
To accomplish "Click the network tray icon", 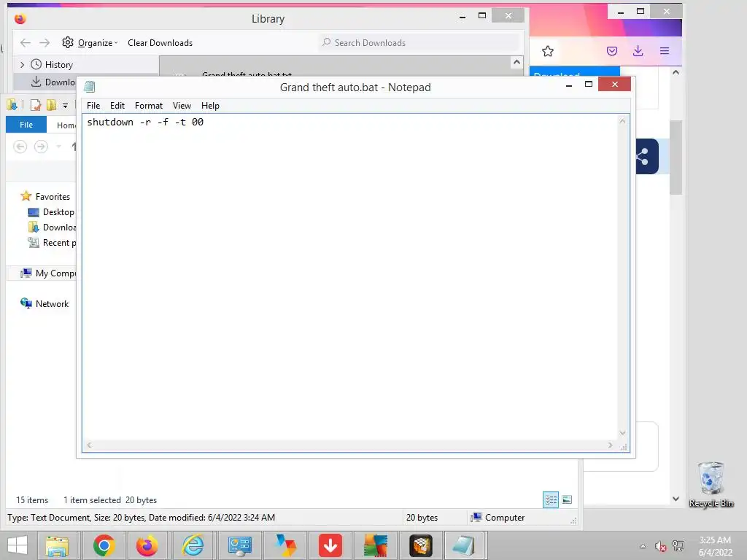I will pos(678,546).
